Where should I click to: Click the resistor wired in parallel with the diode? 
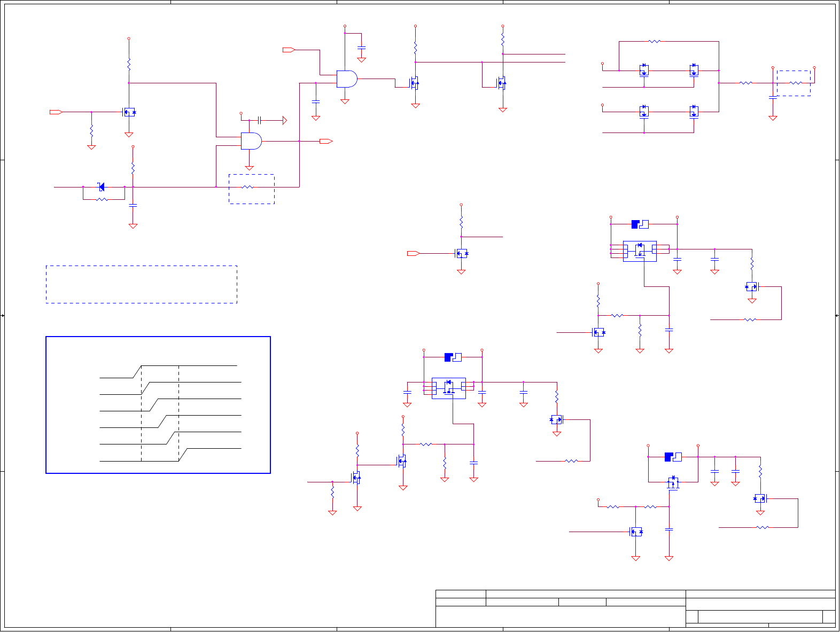(x=102, y=199)
